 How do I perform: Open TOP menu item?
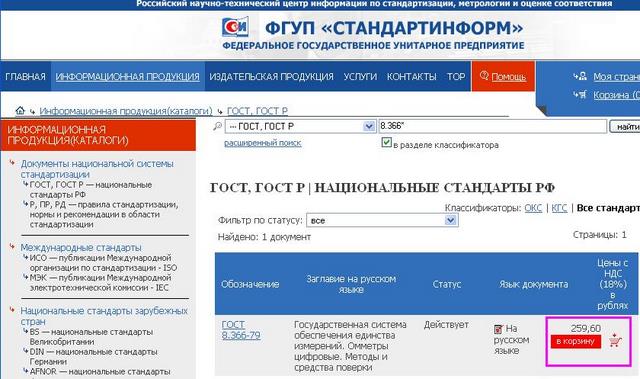tap(456, 76)
